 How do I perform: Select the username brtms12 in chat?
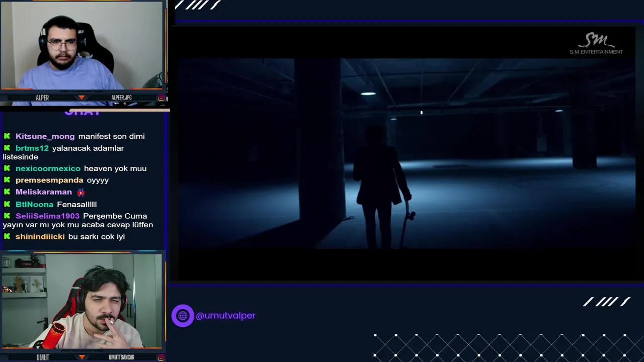point(32,148)
